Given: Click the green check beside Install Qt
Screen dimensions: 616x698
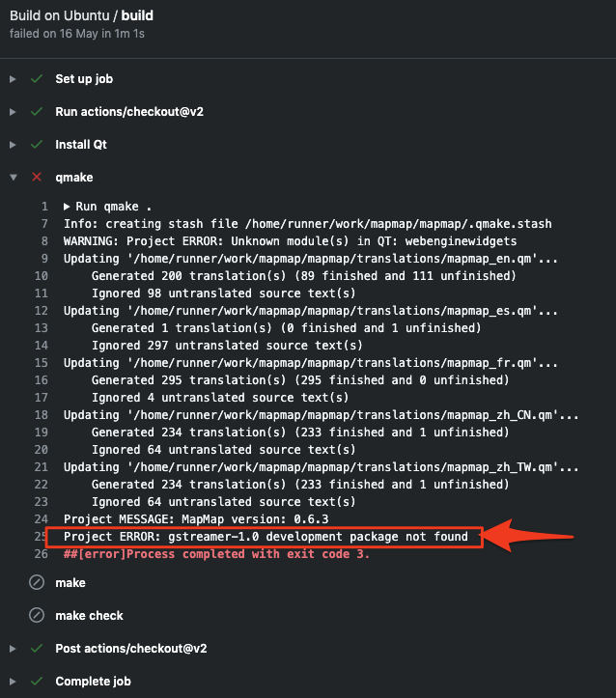Looking at the screenshot, I should pos(37,145).
